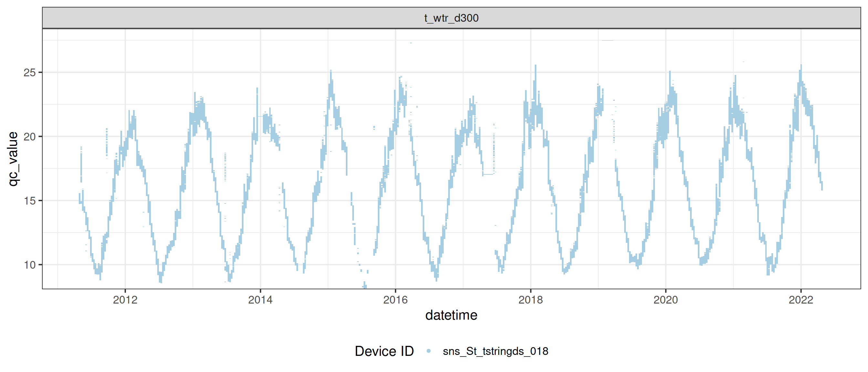Click the 25 y-axis tick label

click(30, 72)
